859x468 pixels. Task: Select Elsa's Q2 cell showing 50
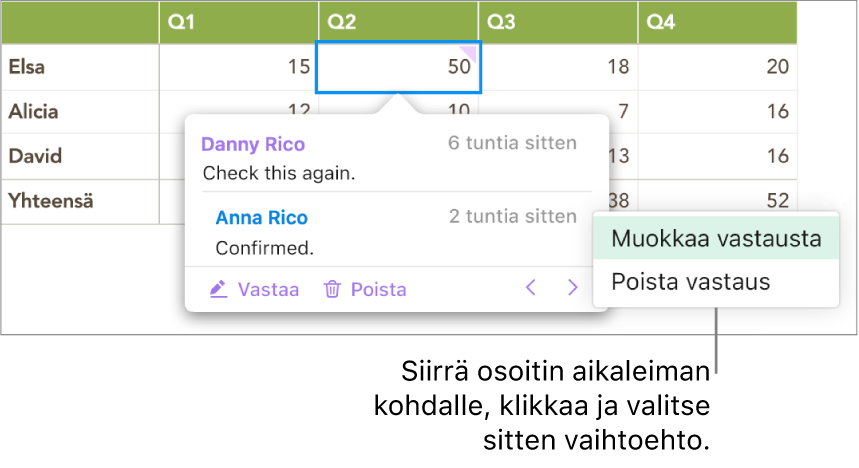tap(398, 67)
